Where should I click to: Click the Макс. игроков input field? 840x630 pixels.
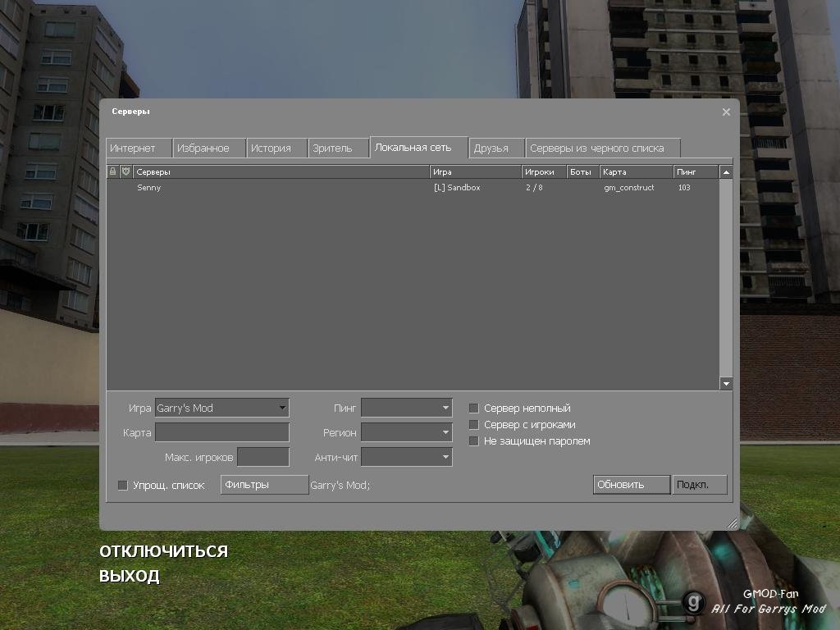pos(263,457)
